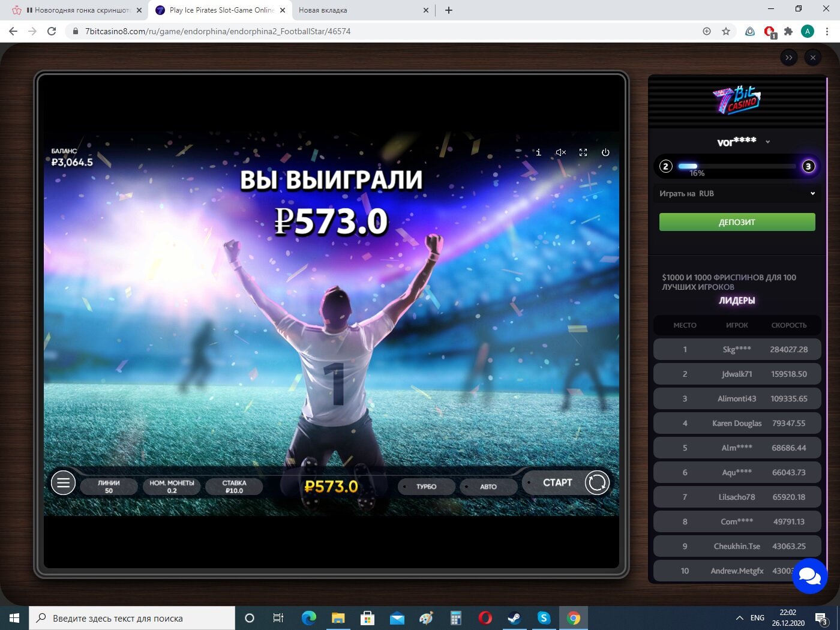Click the Windows search box
Viewport: 840px width, 630px height.
click(132, 618)
